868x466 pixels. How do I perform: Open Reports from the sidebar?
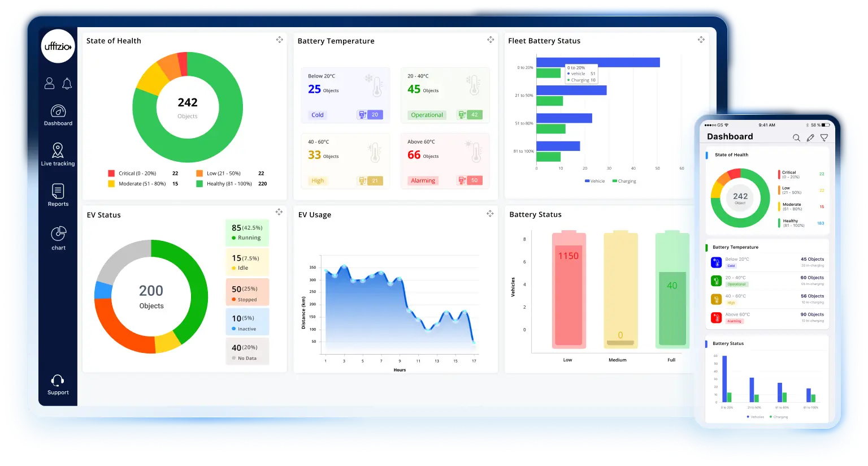[x=58, y=195]
